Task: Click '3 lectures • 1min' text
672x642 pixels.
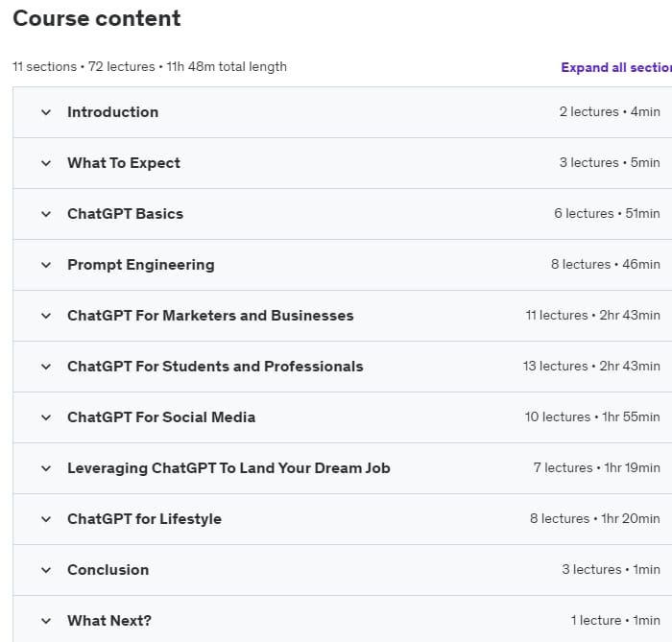Action: click(611, 570)
